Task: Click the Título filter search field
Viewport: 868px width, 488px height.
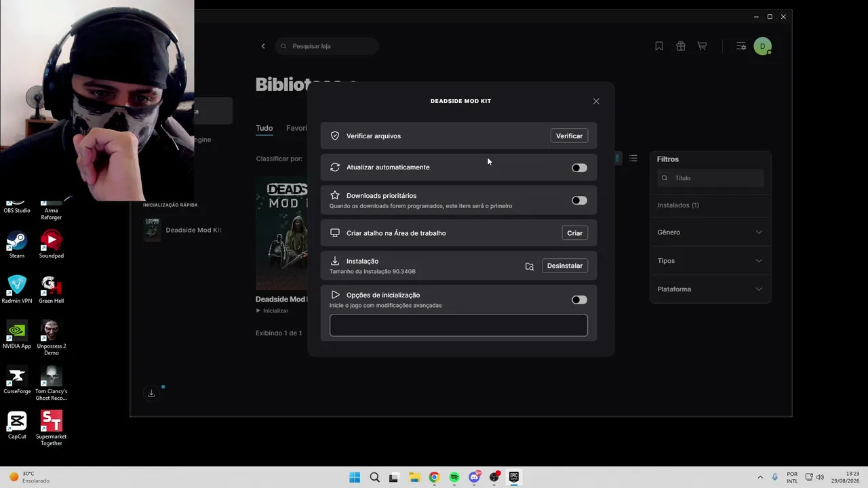Action: pyautogui.click(x=710, y=178)
